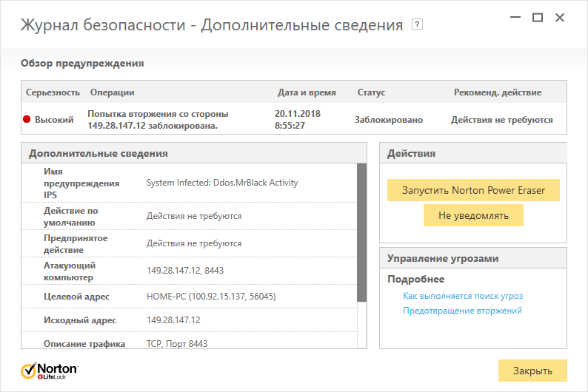Click the 'Целевой адрес' HOME-PC value
588x392 pixels.
[x=211, y=297]
